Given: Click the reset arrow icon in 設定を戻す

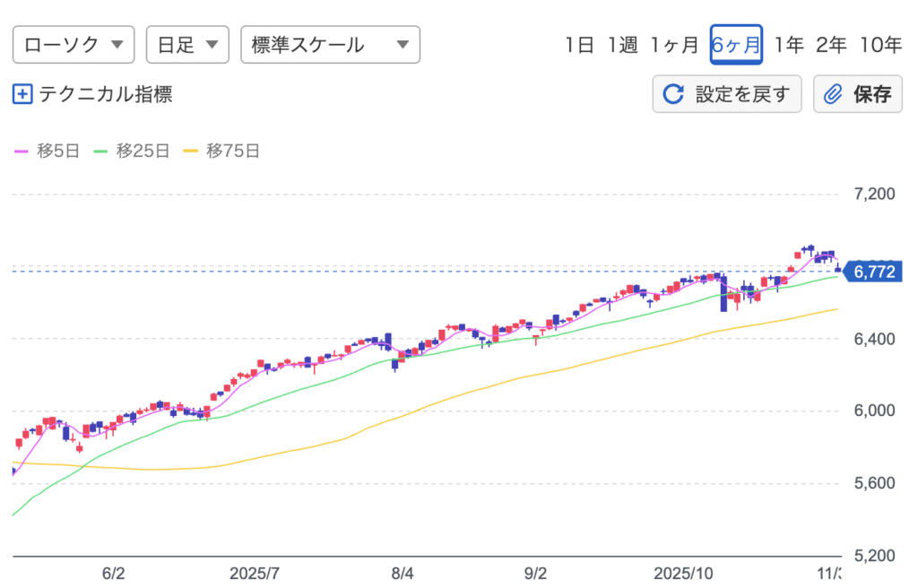Looking at the screenshot, I should 672,94.
